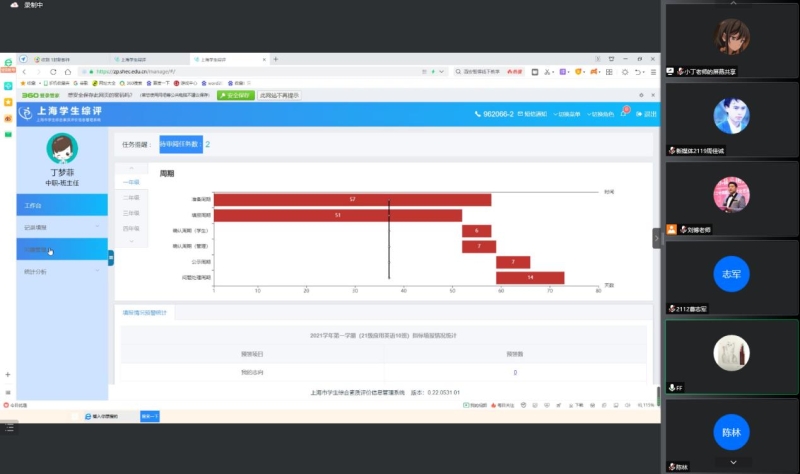The width and height of the screenshot is (800, 474).
Task: Open the 切换角色 dropdown in header
Action: [x=601, y=114]
